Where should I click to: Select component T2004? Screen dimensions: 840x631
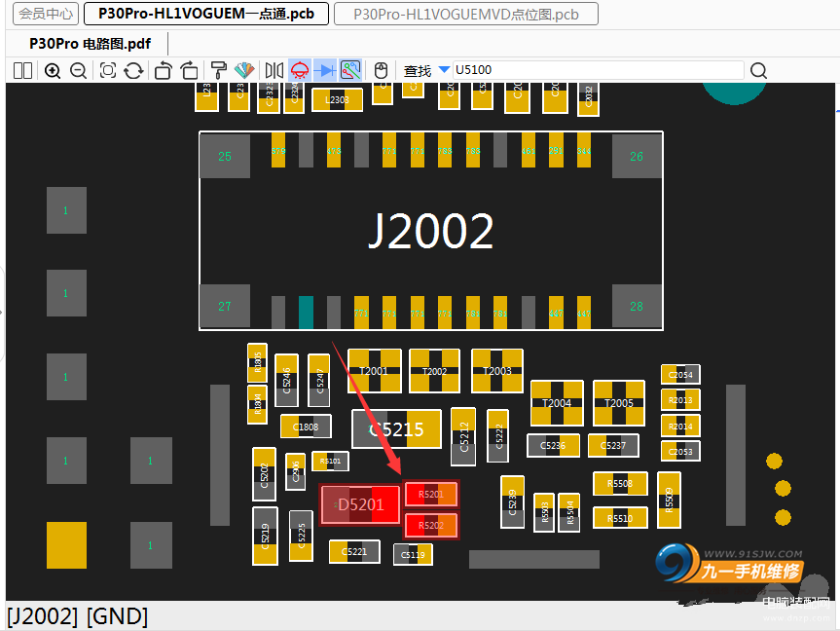click(x=557, y=403)
